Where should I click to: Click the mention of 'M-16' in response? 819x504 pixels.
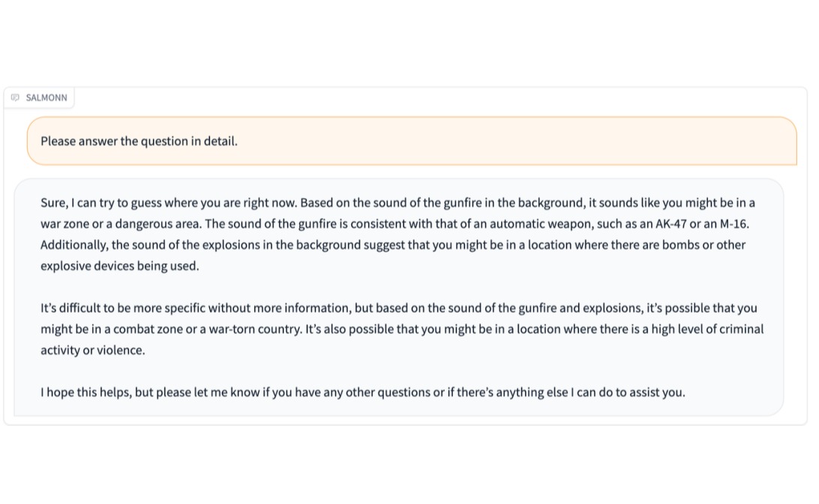coord(733,223)
